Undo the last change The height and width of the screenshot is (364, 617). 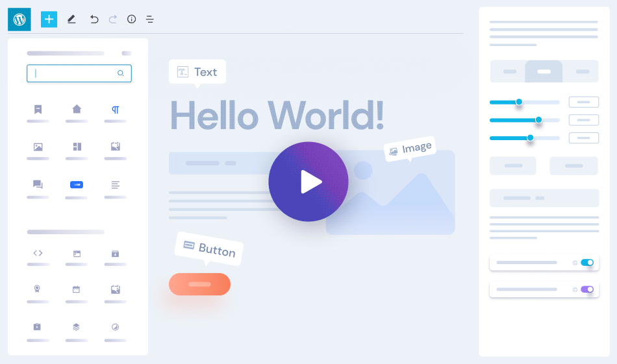(x=94, y=19)
